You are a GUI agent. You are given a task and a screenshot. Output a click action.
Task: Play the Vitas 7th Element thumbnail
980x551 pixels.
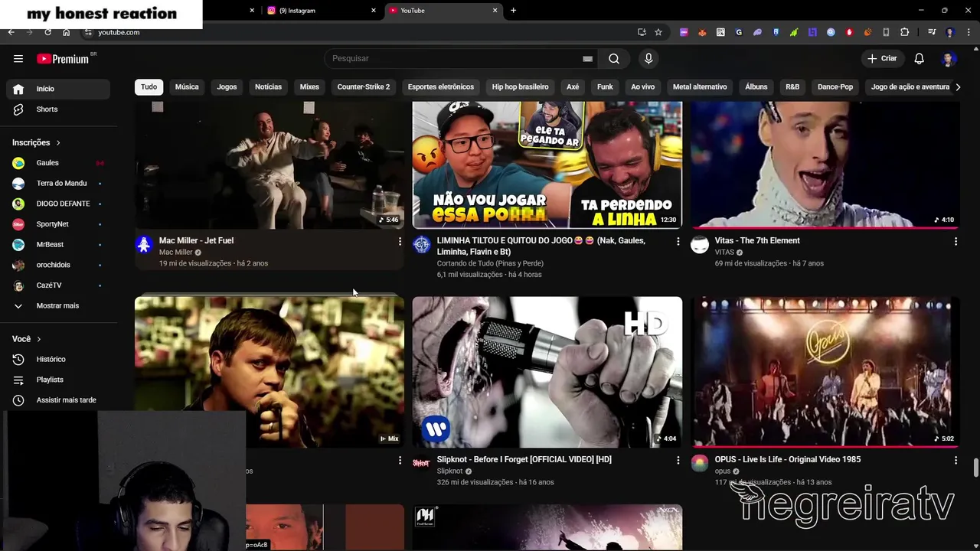pyautogui.click(x=825, y=165)
